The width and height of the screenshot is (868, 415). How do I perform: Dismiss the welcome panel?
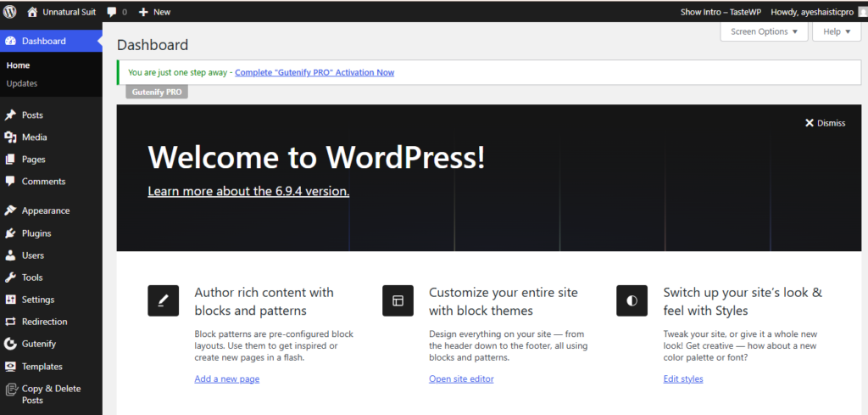(826, 123)
